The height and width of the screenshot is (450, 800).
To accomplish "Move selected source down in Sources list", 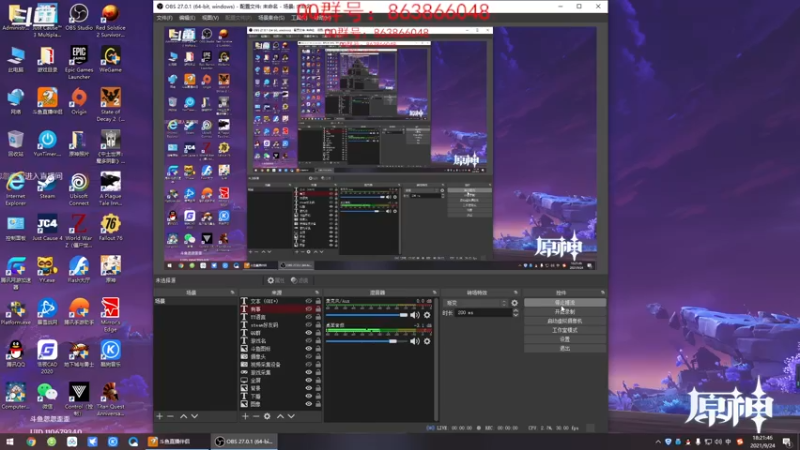I will pyautogui.click(x=291, y=416).
